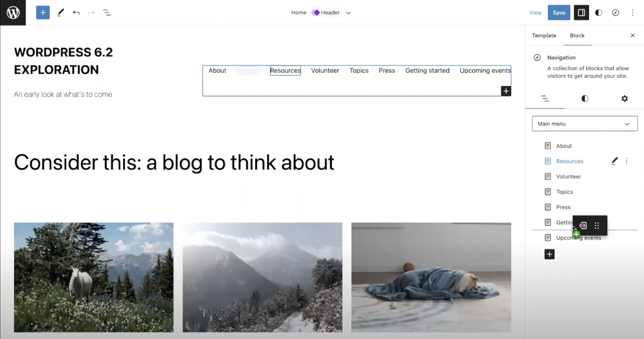Screen dimensions: 644x339
Task: Click the mountain goat image thumbnail
Action: pos(94,277)
